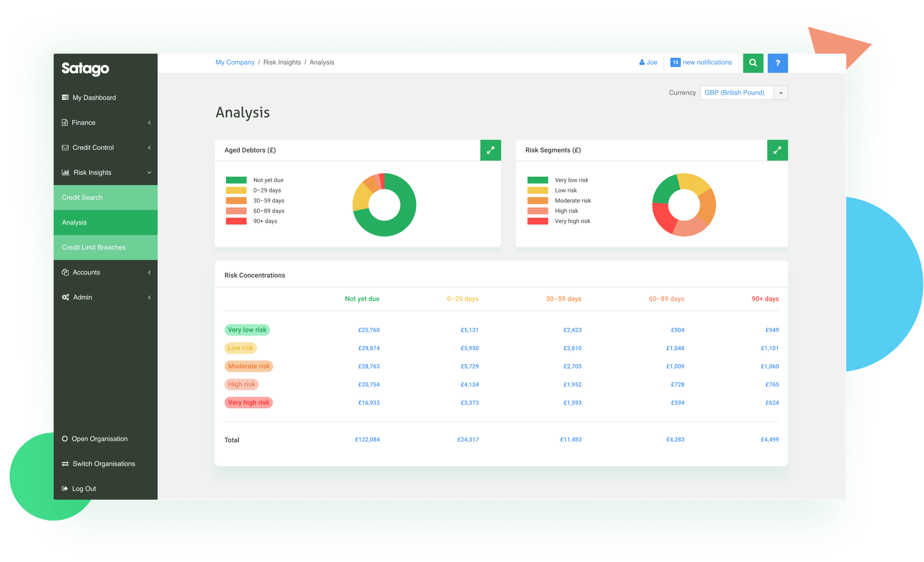Click the Moderate risk legend swatch
Screen dimensions: 924x562
point(538,201)
